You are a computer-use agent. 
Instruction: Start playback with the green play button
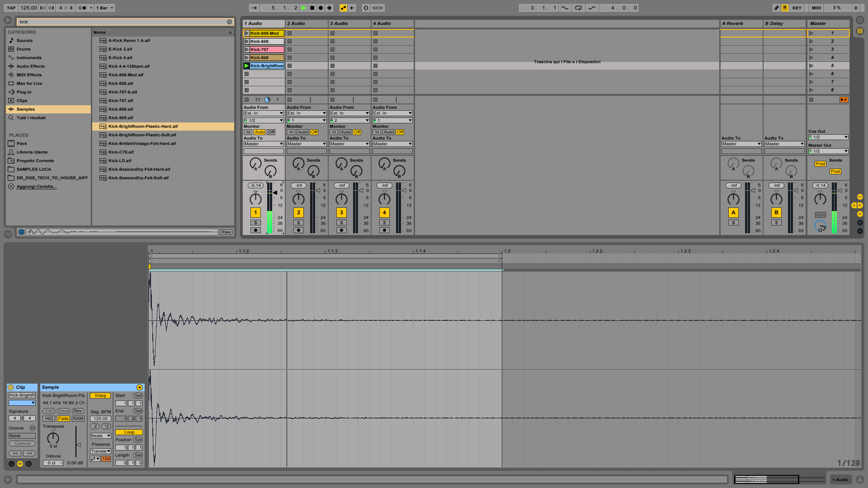pos(303,8)
